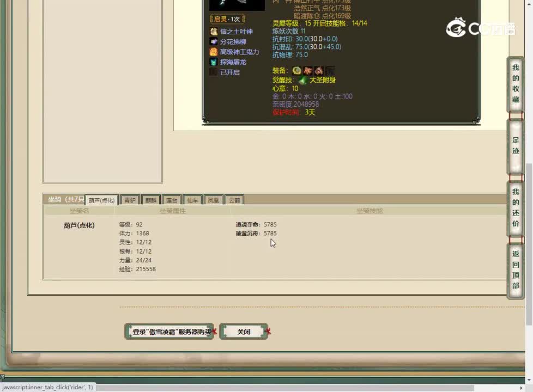
Task: Click the 信之土叶神 skill icon
Action: pos(214,32)
